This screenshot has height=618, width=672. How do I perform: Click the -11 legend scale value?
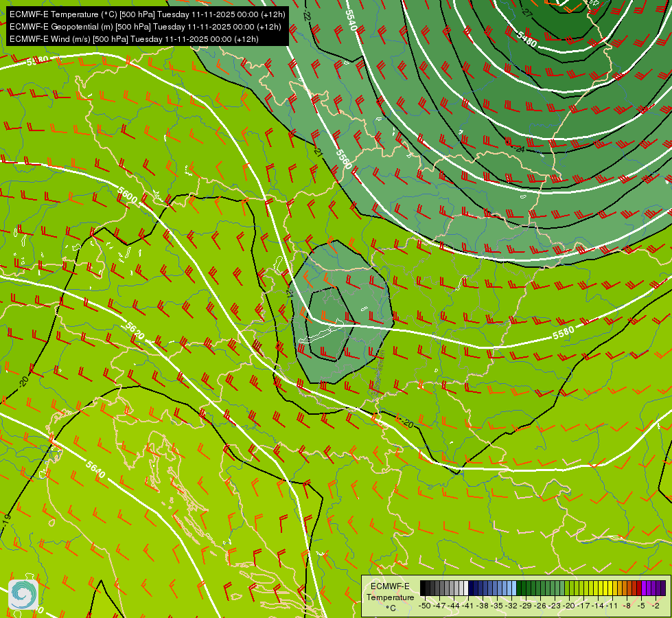point(612,606)
